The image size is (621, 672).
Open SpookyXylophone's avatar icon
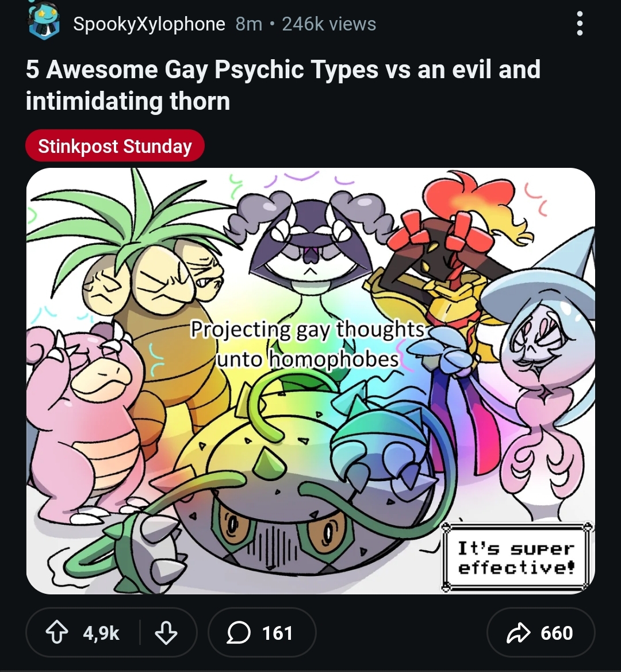click(x=43, y=23)
